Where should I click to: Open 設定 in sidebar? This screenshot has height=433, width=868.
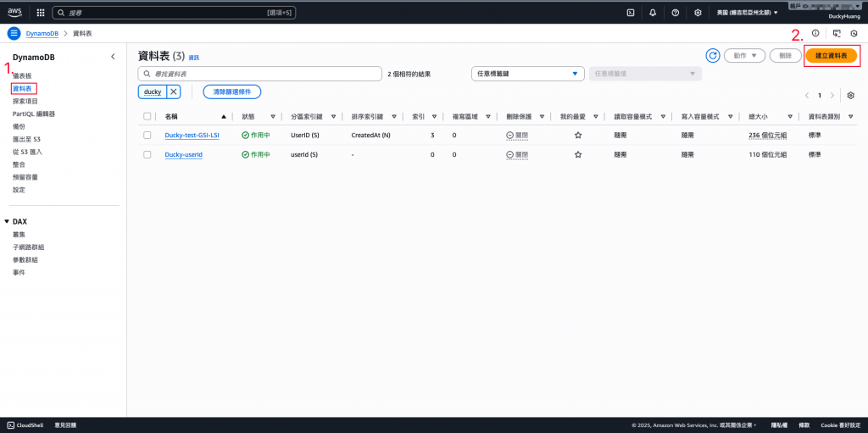click(x=19, y=190)
